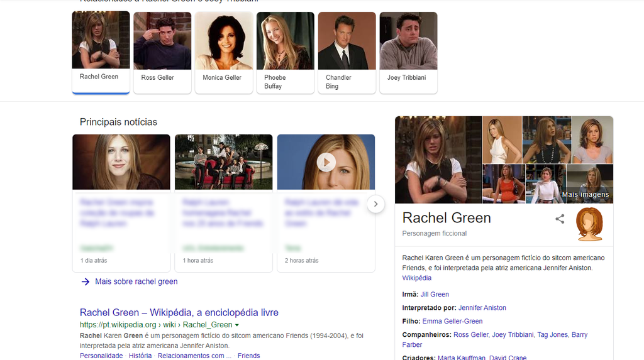Open the Wikipédia link in knowledge panel

click(x=416, y=278)
